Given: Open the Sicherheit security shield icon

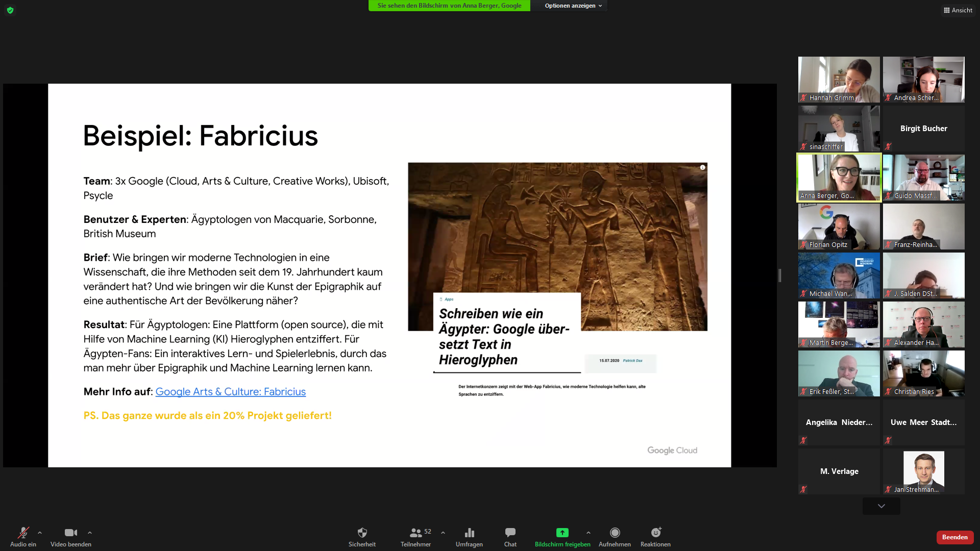Looking at the screenshot, I should click(362, 533).
